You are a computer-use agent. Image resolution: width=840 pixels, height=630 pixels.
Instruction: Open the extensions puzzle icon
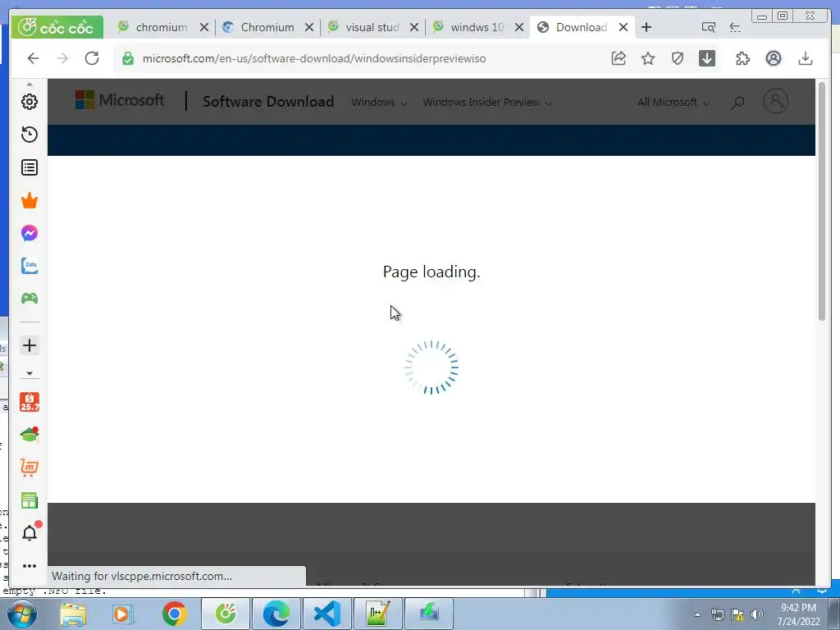[743, 58]
